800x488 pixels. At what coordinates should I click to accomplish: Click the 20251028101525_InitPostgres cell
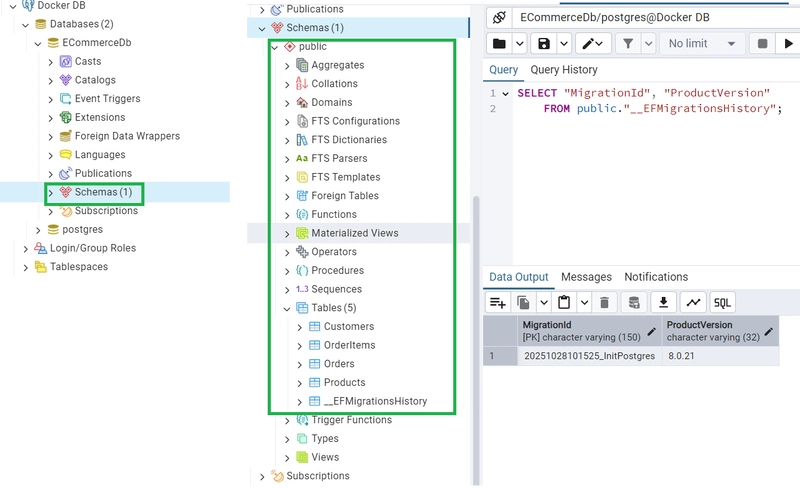click(x=589, y=356)
